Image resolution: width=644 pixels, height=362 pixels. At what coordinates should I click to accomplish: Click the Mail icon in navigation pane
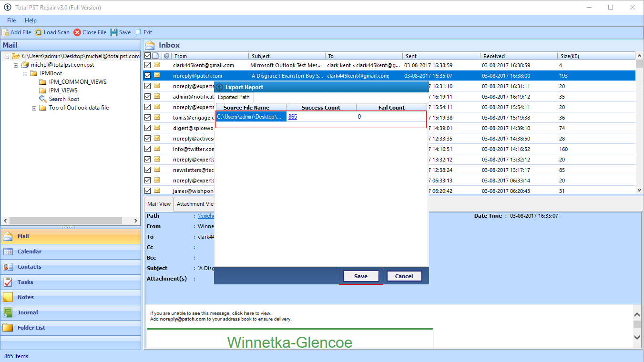(x=8, y=236)
